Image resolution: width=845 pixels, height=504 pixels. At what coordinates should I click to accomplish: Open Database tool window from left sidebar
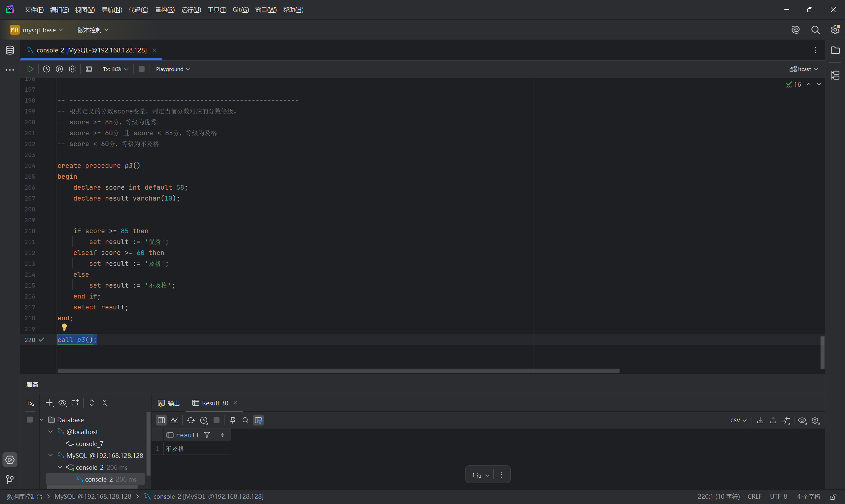pos(10,50)
